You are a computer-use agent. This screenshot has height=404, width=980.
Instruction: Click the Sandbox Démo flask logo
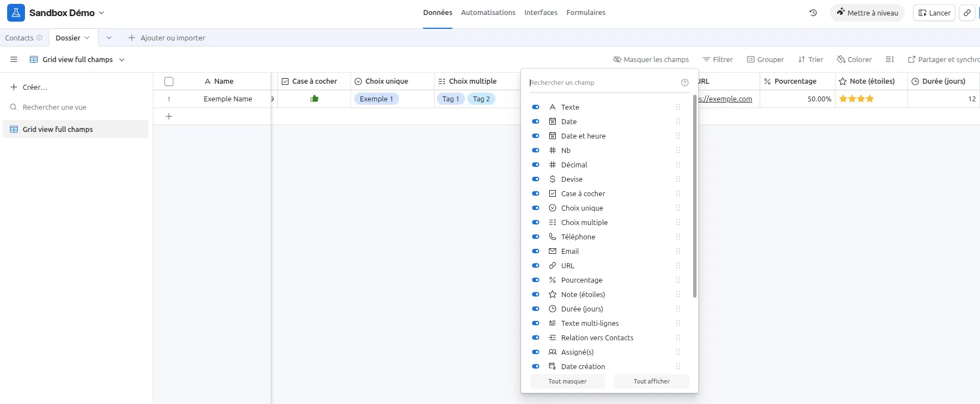pos(16,13)
